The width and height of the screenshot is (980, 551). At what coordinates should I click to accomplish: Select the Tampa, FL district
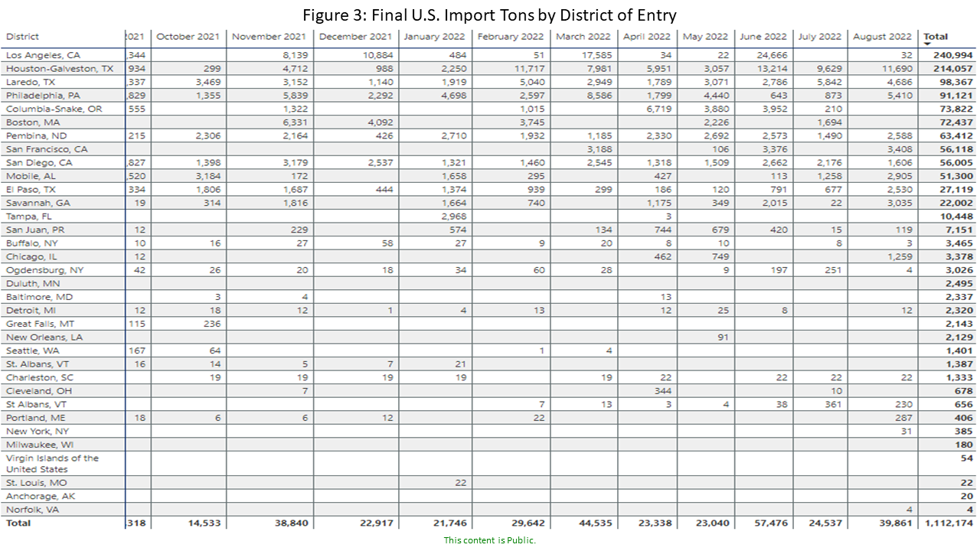(x=29, y=216)
